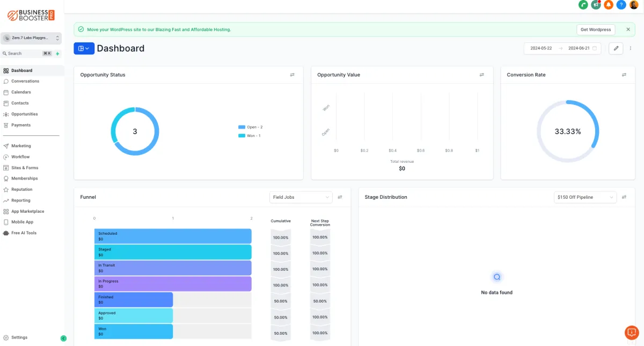The height and width of the screenshot is (346, 644).
Task: Go to Conversations in the sidebar
Action: [x=25, y=81]
